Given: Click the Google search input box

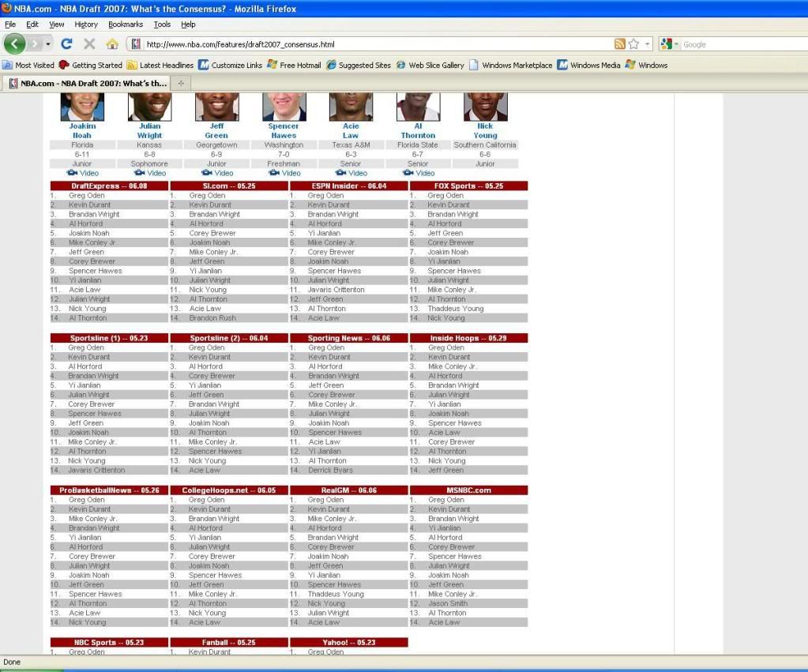Looking at the screenshot, I should pyautogui.click(x=745, y=44).
